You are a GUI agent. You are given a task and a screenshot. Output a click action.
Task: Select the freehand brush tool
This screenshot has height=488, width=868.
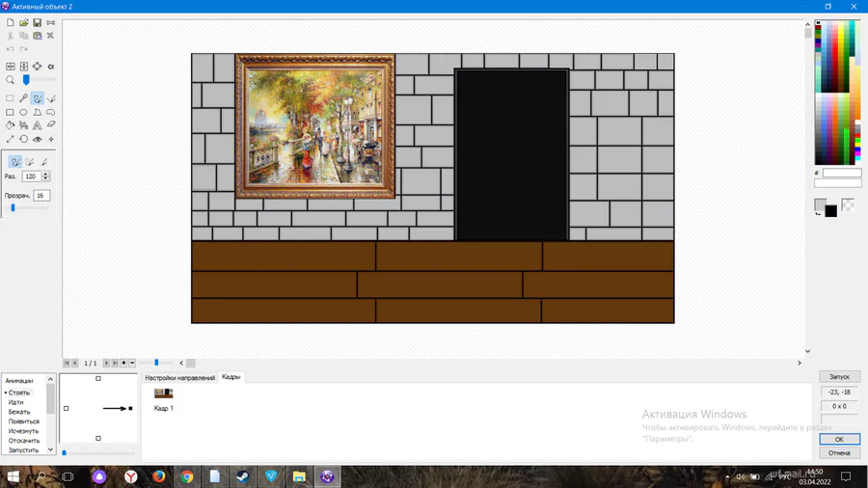pos(37,98)
